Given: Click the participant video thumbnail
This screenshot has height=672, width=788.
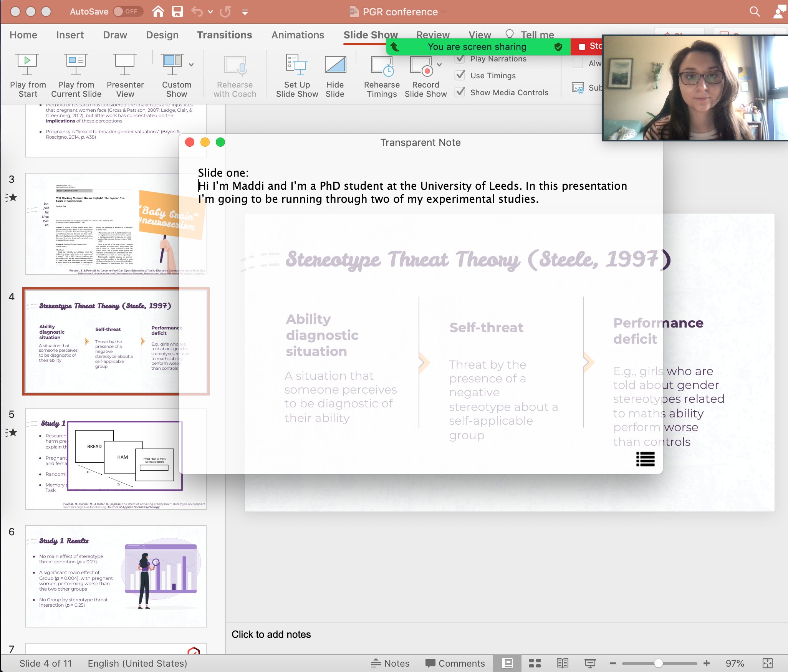Looking at the screenshot, I should click(x=695, y=88).
